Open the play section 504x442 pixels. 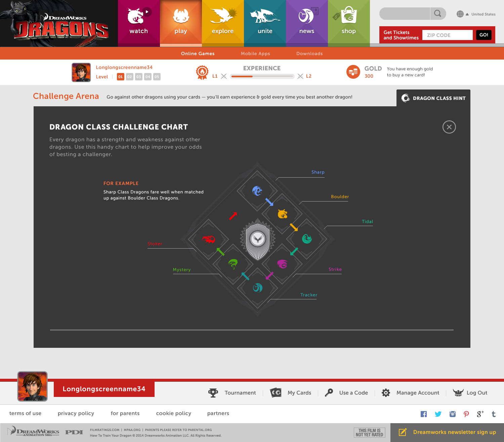tap(181, 23)
